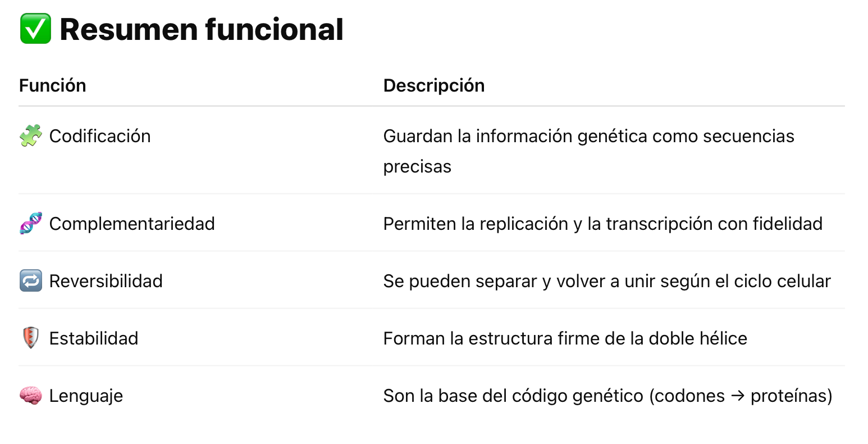Click the Complementariedad label
The image size is (868, 444).
(x=132, y=224)
